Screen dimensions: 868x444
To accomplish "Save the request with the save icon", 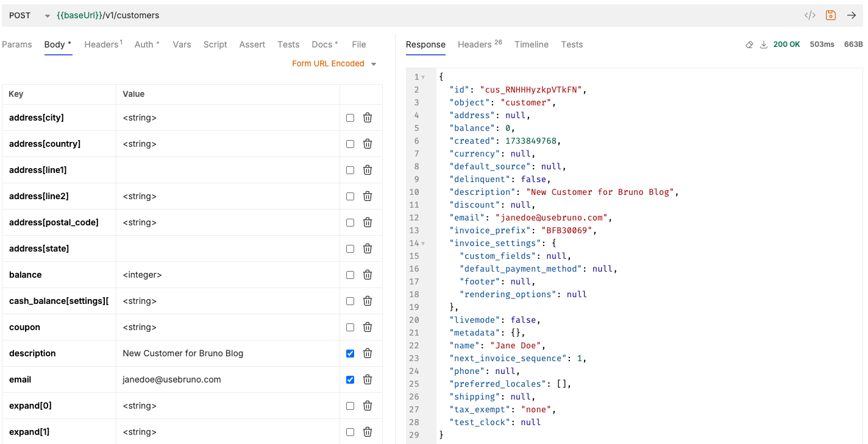I will (x=831, y=15).
